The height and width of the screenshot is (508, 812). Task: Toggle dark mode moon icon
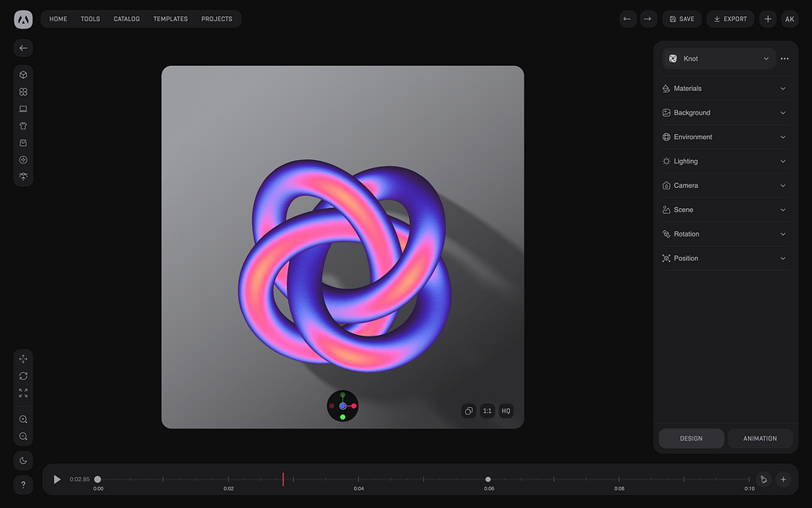click(24, 460)
